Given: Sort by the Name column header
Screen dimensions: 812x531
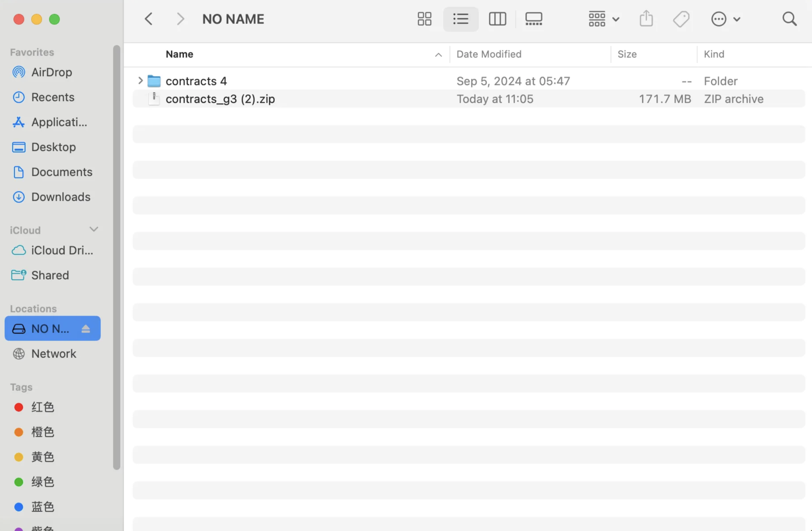Looking at the screenshot, I should point(179,54).
